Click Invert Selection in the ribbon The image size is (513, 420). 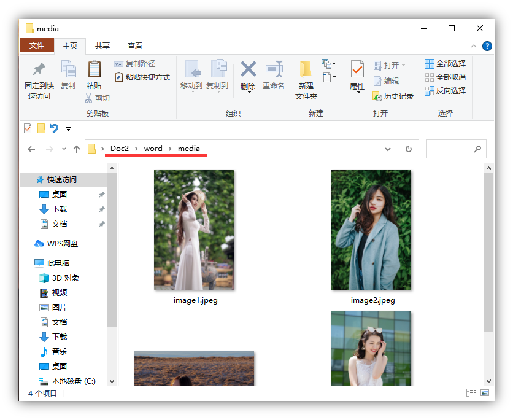point(445,91)
